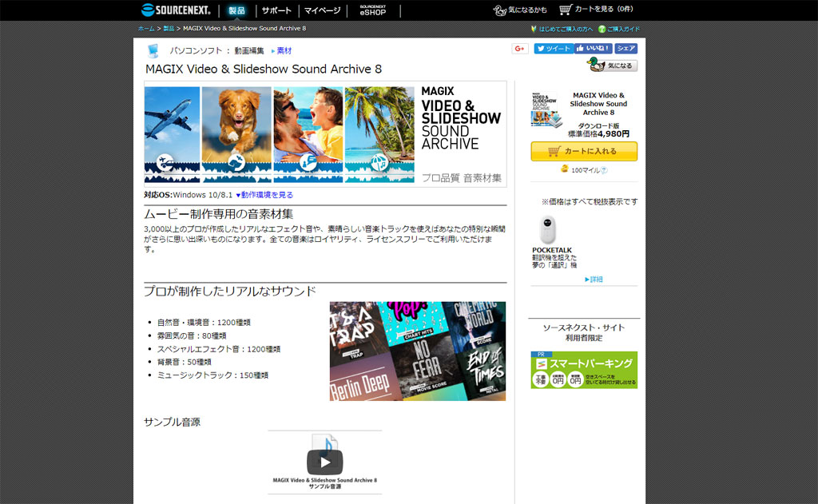Go to マイページ in the top navigation

coord(322,10)
